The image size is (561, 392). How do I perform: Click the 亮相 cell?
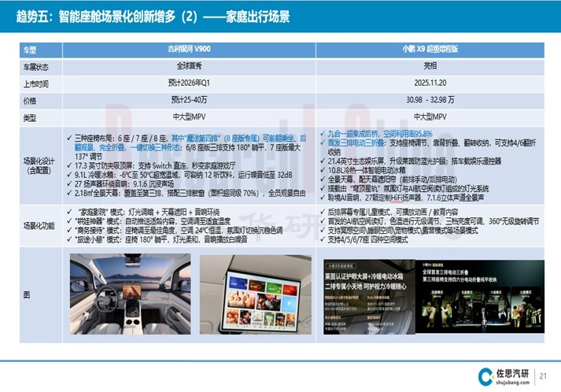point(430,66)
